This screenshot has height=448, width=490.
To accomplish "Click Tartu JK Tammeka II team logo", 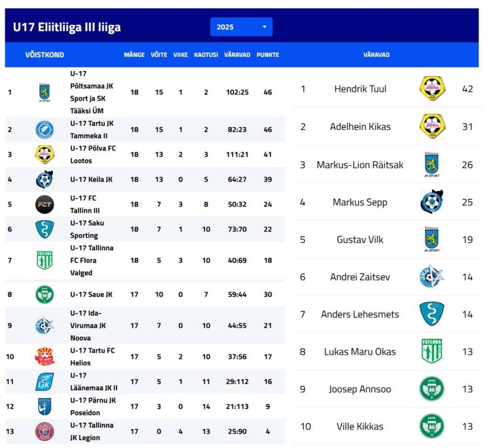I will (45, 130).
